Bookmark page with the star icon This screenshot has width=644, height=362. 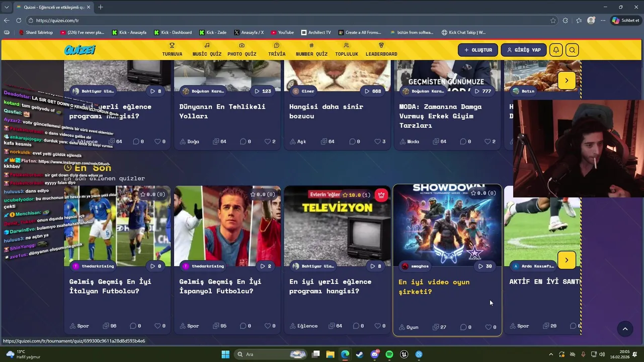coord(553,21)
